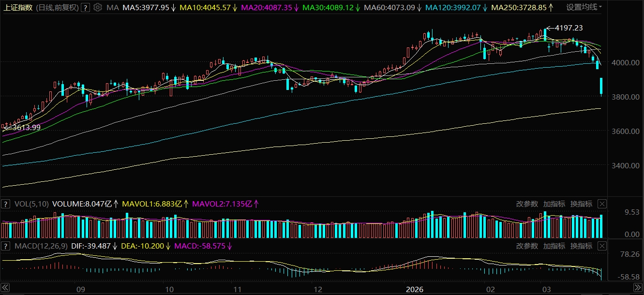Screen dimensions: 644x295
Task: Close the MACD indicator panel
Action: point(602,246)
